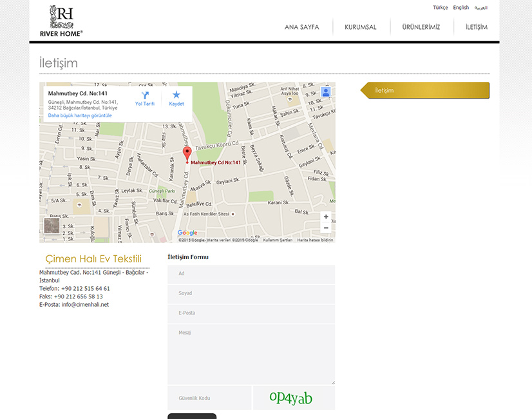Select İLETİŞİM in the top navigation
The width and height of the screenshot is (532, 419).
[476, 27]
